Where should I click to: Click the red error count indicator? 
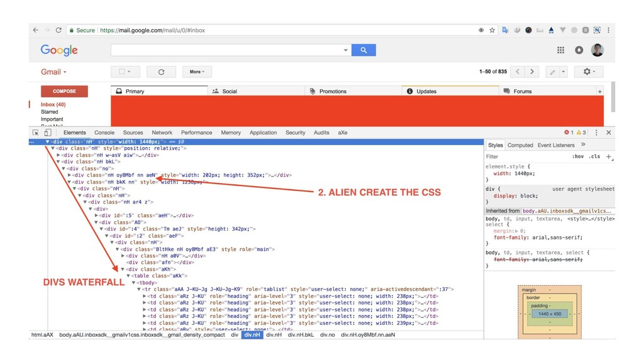click(x=569, y=133)
